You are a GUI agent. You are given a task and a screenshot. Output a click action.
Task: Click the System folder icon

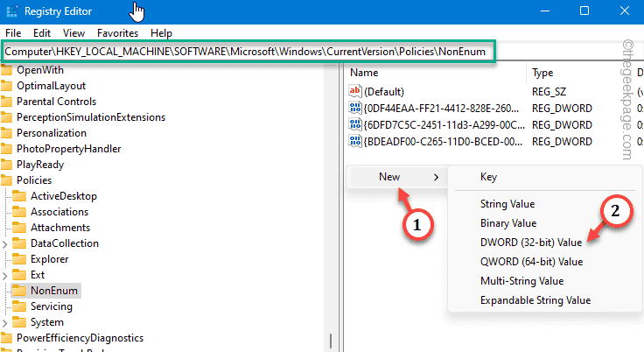19,322
